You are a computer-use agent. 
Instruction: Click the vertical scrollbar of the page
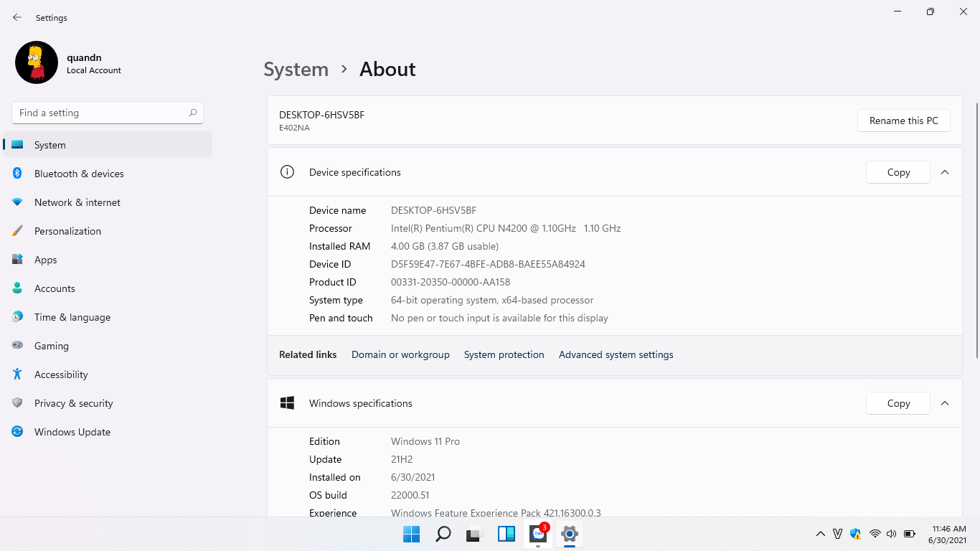tap(976, 230)
